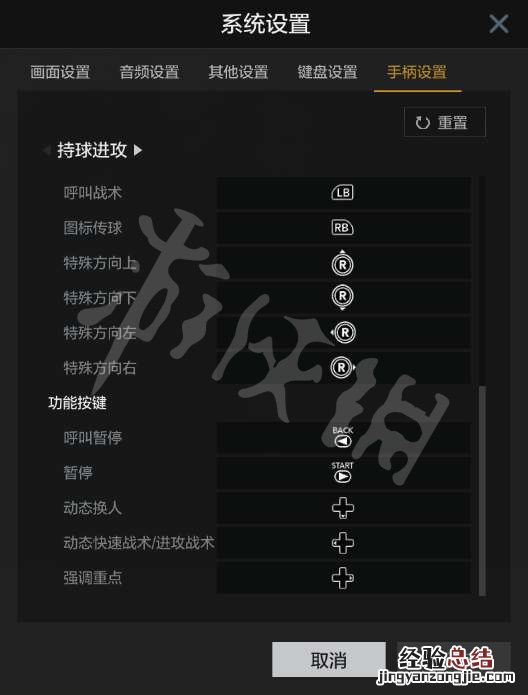Click the D-pad right icon for 强调重点
This screenshot has width=528, height=695.
[343, 578]
